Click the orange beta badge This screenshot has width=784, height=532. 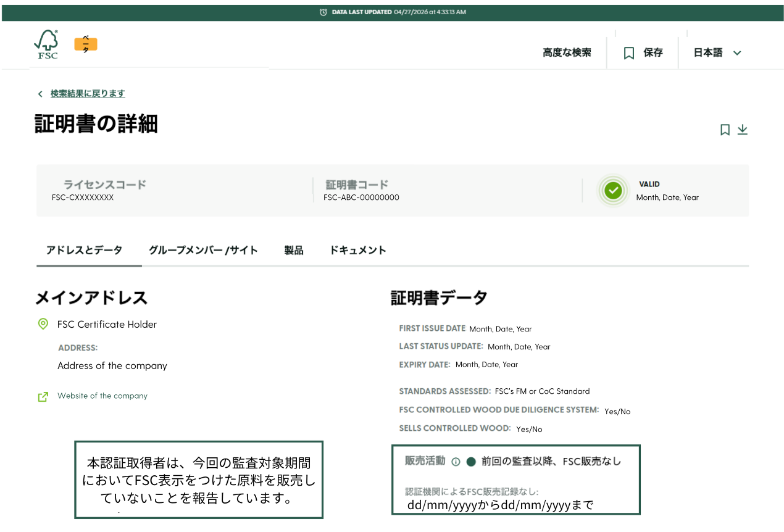tap(86, 44)
